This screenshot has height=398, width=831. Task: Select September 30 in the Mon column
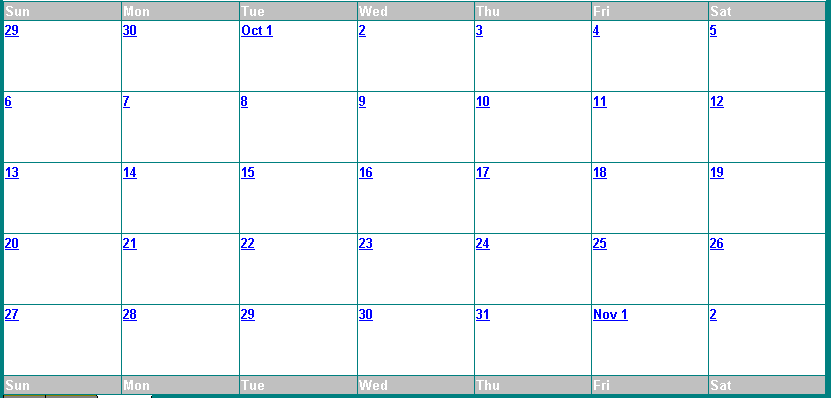point(129,31)
